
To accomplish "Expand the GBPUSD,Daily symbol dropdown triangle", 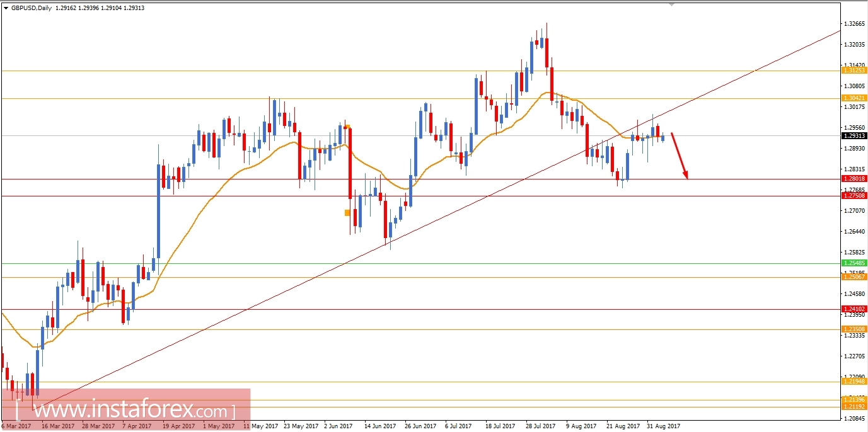I will click(6, 8).
